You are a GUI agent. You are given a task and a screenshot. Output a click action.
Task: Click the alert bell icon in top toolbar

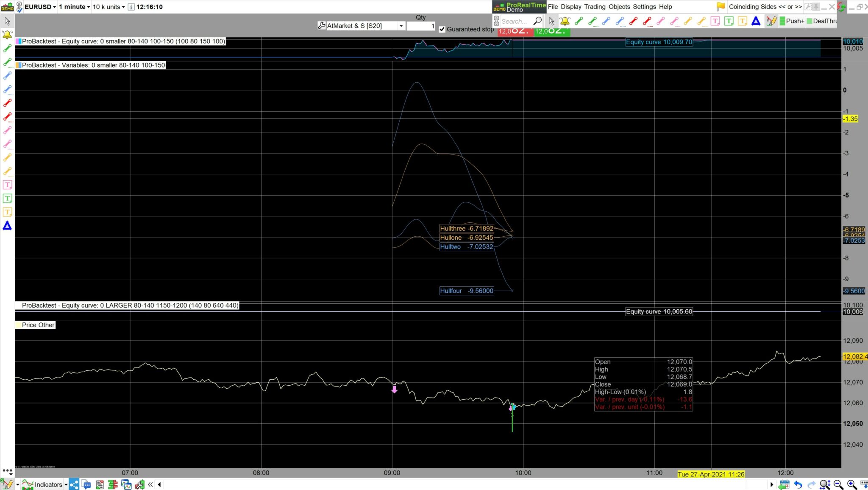pos(565,21)
